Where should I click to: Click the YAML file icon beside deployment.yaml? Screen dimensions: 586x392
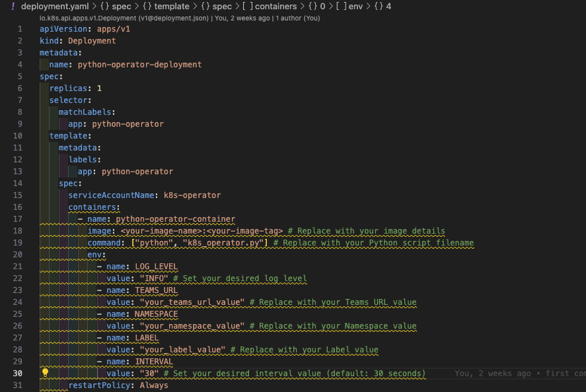point(13,6)
